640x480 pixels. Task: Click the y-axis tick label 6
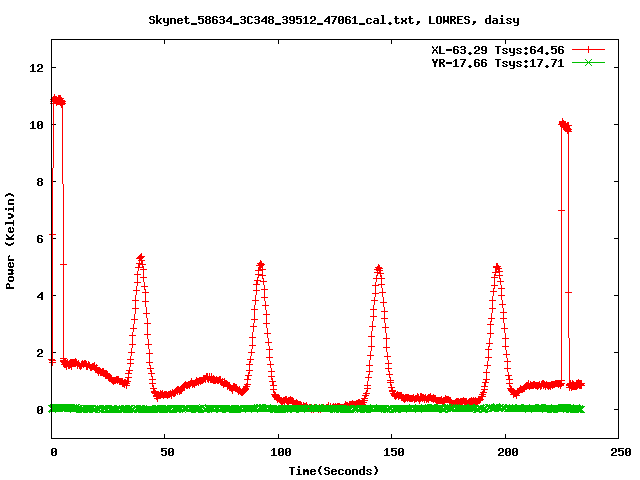(40, 239)
